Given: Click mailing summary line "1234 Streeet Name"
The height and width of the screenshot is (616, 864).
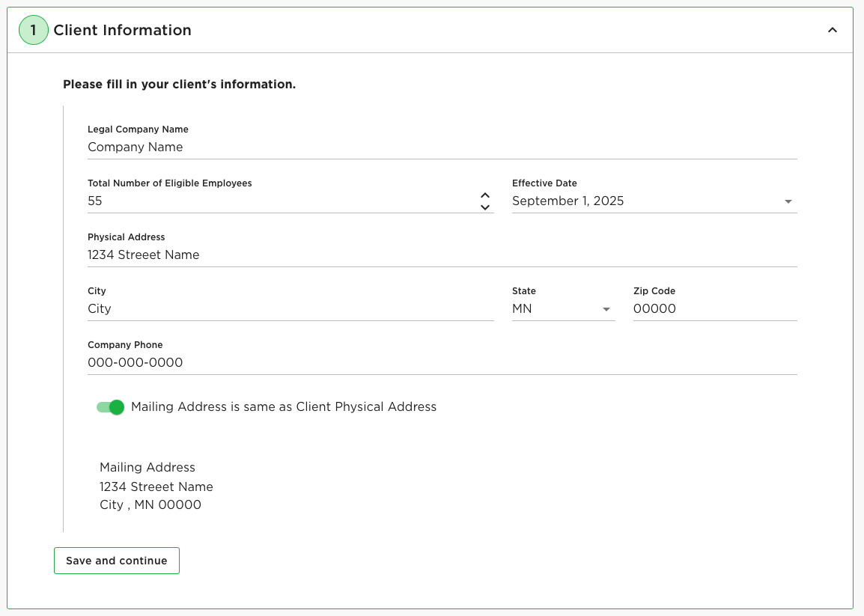Looking at the screenshot, I should click(156, 487).
